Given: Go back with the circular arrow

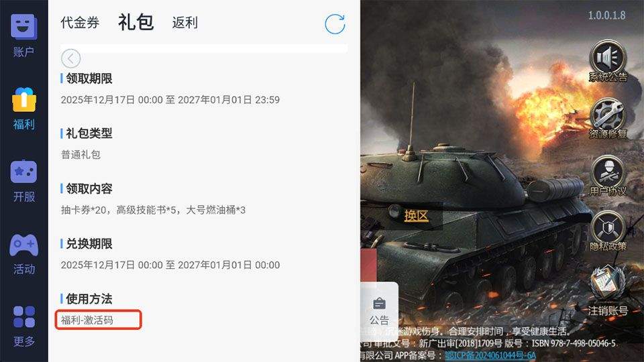Looking at the screenshot, I should coord(70,59).
